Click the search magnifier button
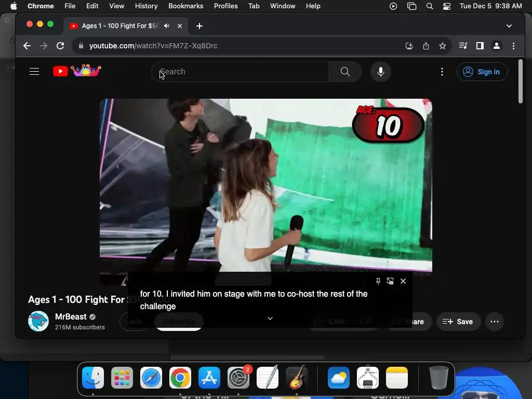This screenshot has width=532, height=399. [345, 72]
